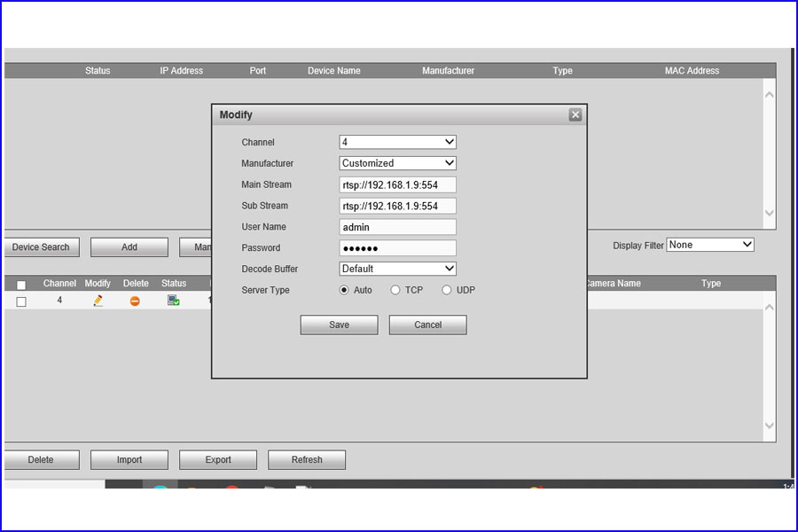
Task: Tick the checkbox for the channel 4 row
Action: pos(21,301)
